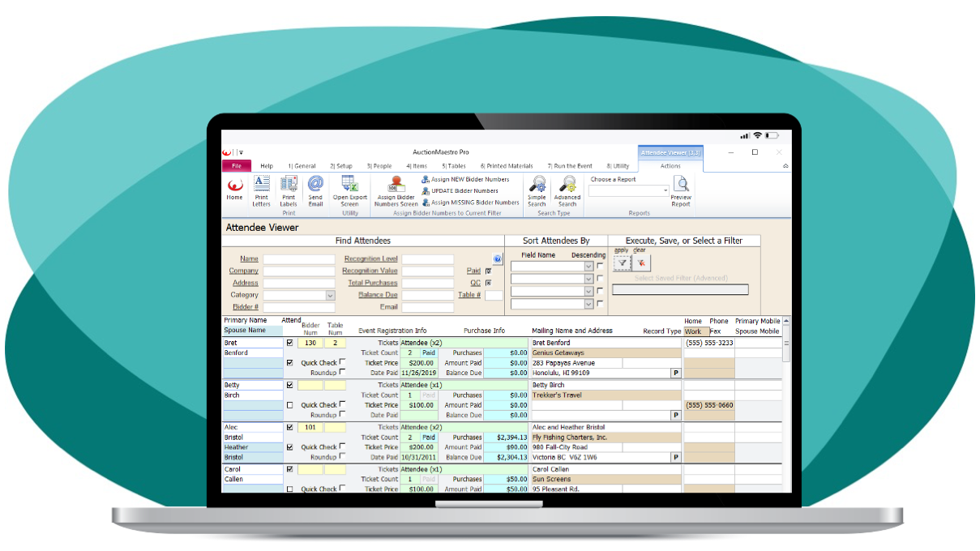Toggle the Paid filter checkbox
Image resolution: width=980 pixels, height=551 pixels.
click(488, 271)
